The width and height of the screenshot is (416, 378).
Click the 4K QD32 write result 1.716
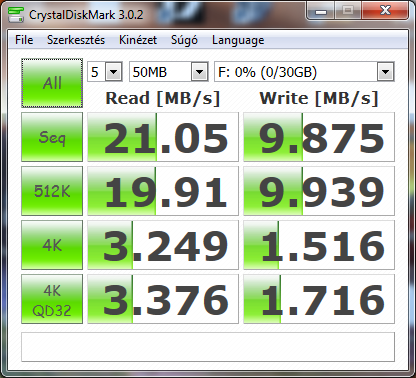319,299
